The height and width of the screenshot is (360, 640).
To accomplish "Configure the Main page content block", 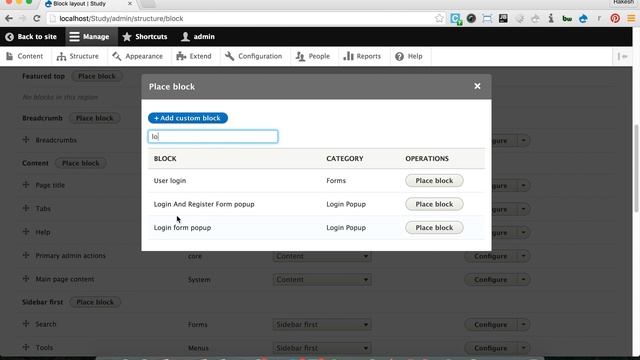I will click(x=491, y=280).
